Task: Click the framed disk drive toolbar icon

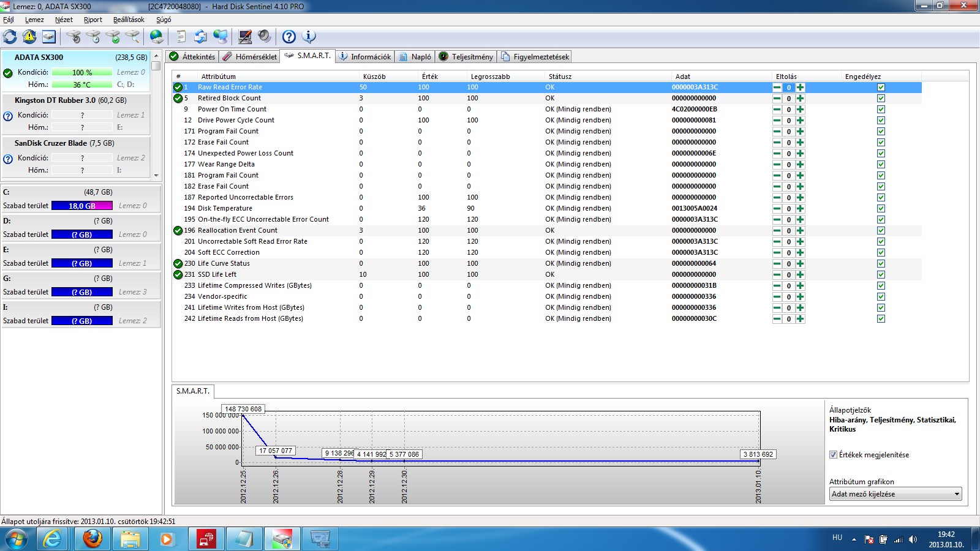Action: coord(49,37)
